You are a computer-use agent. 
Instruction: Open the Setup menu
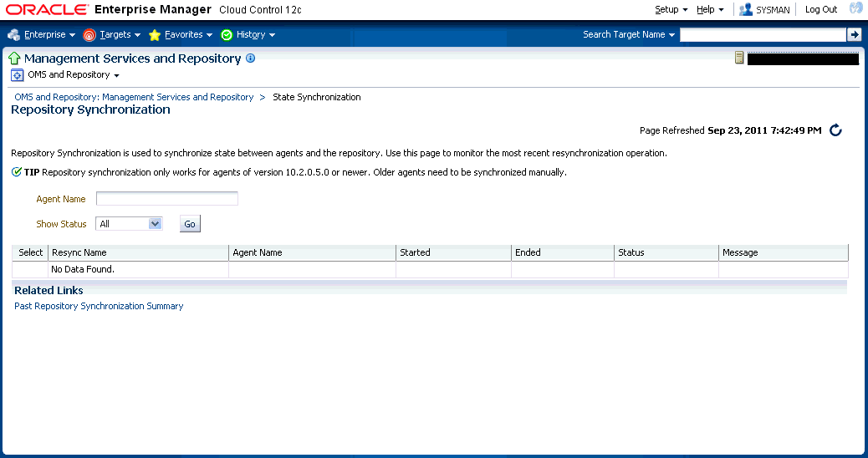click(671, 9)
